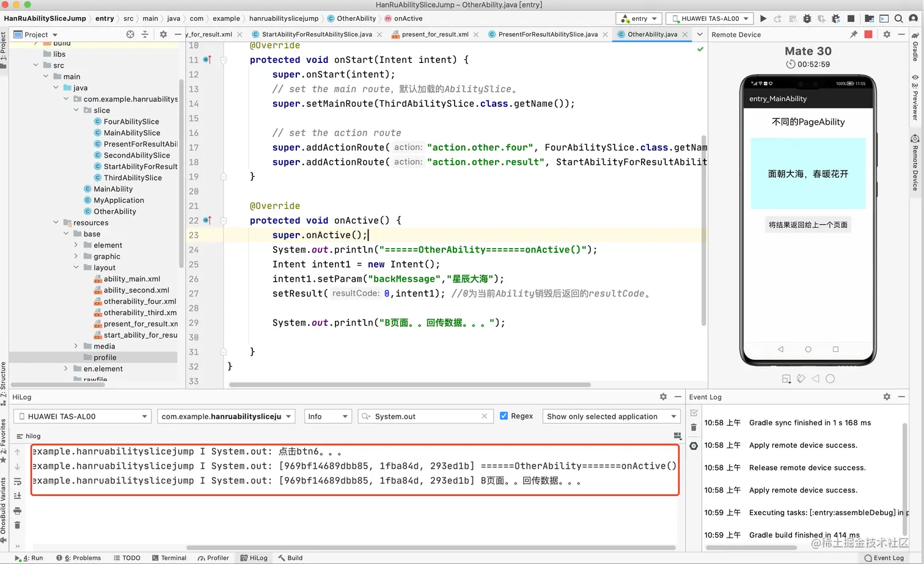924x564 pixels.
Task: Open HUAWEI TAS-AL00 device dropdown in toolbar
Action: coord(710,18)
